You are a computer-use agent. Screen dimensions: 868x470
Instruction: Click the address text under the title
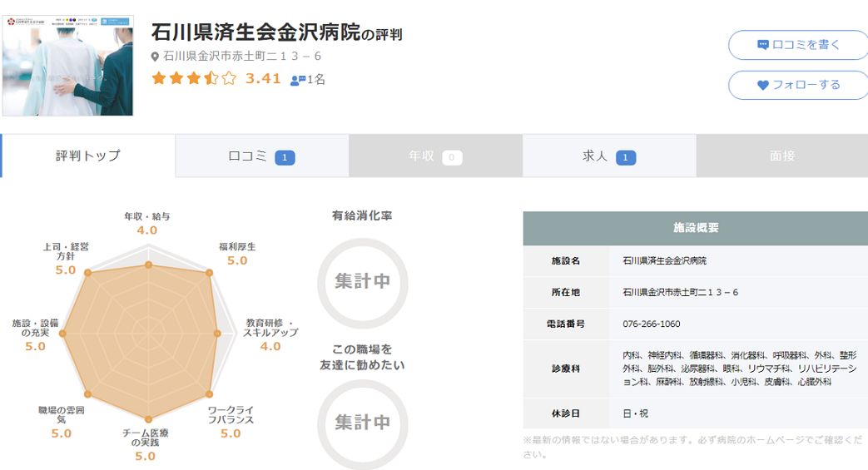pos(242,56)
